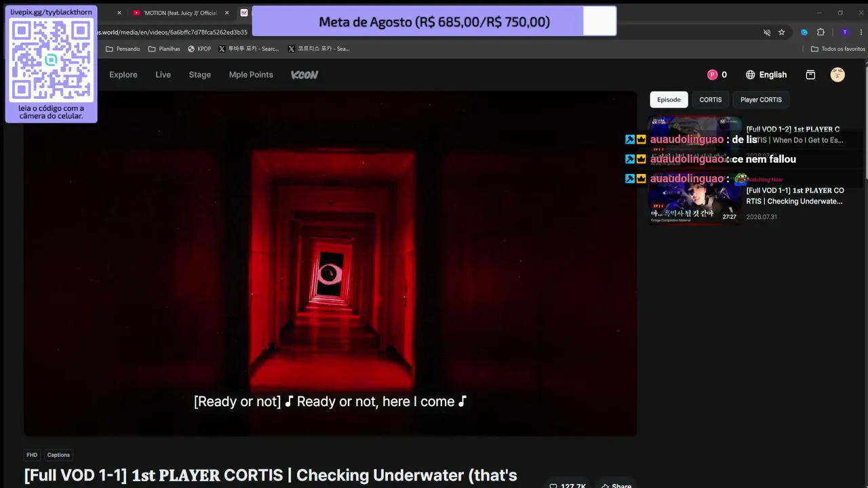The width and height of the screenshot is (868, 488).
Task: Open the Chrome three-dot menu
Action: (860, 32)
